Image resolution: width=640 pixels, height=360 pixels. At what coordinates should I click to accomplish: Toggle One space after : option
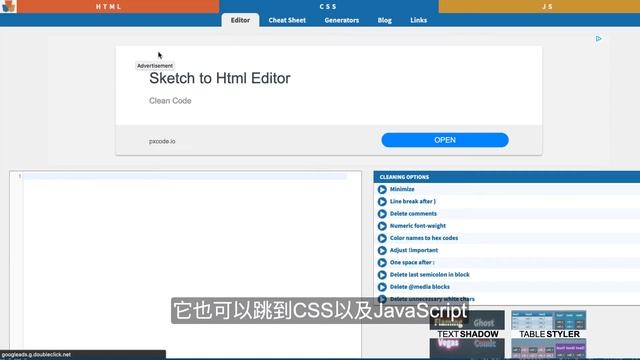pyautogui.click(x=382, y=263)
